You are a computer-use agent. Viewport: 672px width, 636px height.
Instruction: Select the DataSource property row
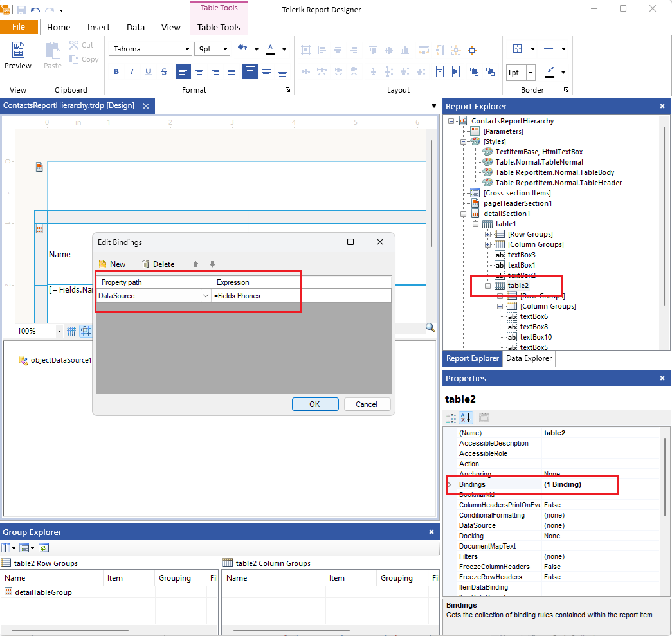(558, 526)
